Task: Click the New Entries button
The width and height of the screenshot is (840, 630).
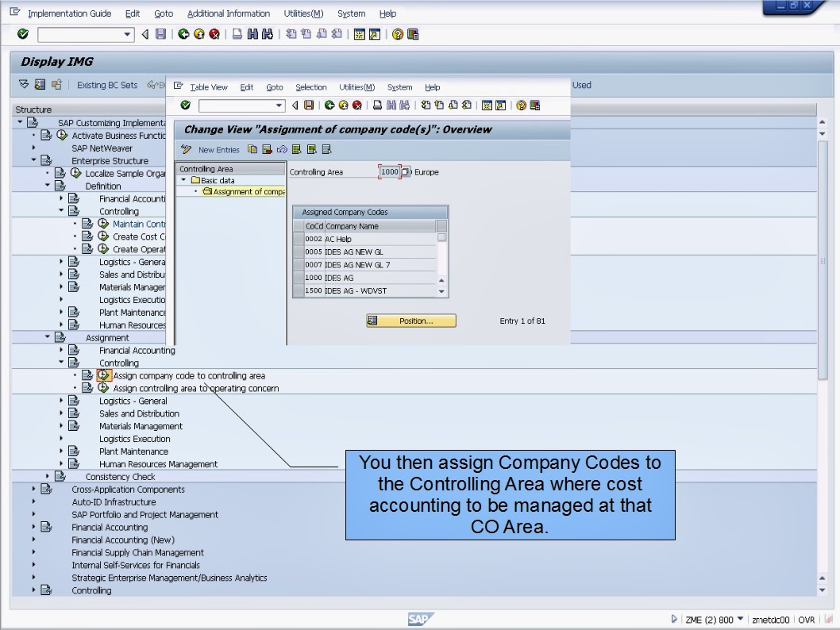Action: (x=222, y=149)
